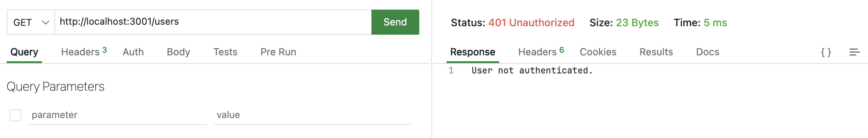The image size is (868, 138).
Task: Open the Auth tab
Action: [133, 52]
